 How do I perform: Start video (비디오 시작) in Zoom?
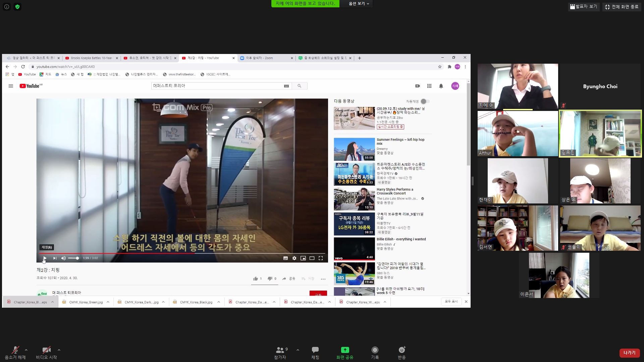(x=46, y=350)
